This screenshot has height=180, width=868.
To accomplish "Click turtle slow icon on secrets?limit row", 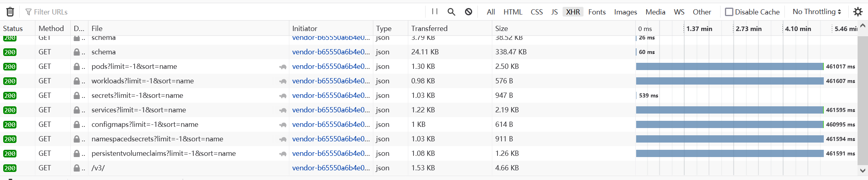I will (x=283, y=96).
